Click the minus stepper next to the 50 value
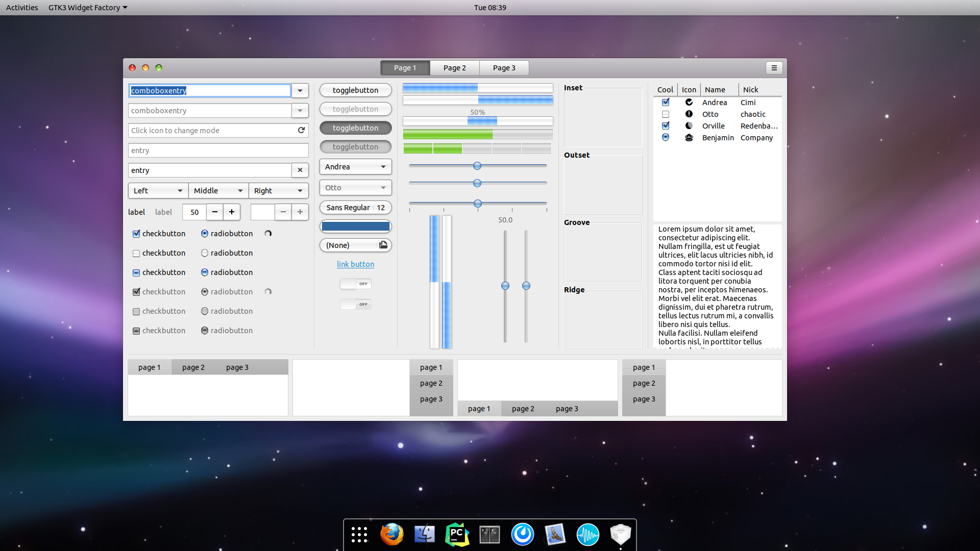The height and width of the screenshot is (551, 980). [x=215, y=212]
